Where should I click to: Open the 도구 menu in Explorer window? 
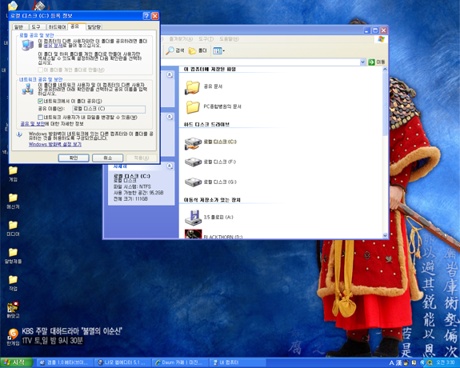point(205,39)
